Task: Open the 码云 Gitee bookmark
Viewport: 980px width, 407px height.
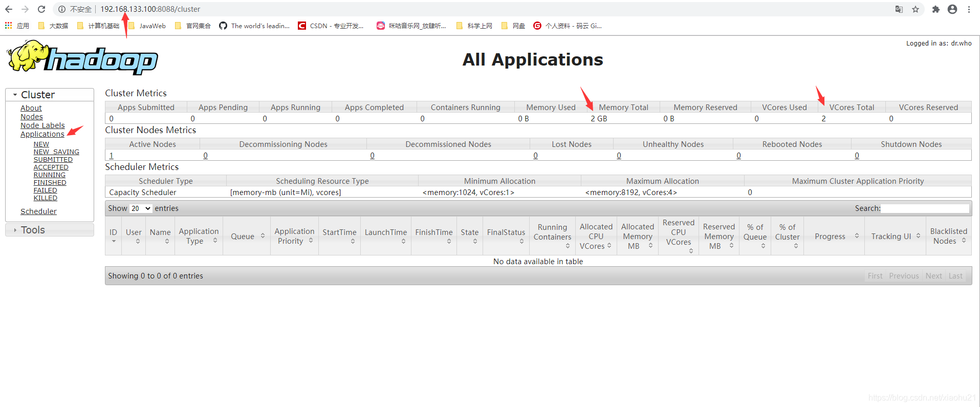Action: click(x=568, y=26)
